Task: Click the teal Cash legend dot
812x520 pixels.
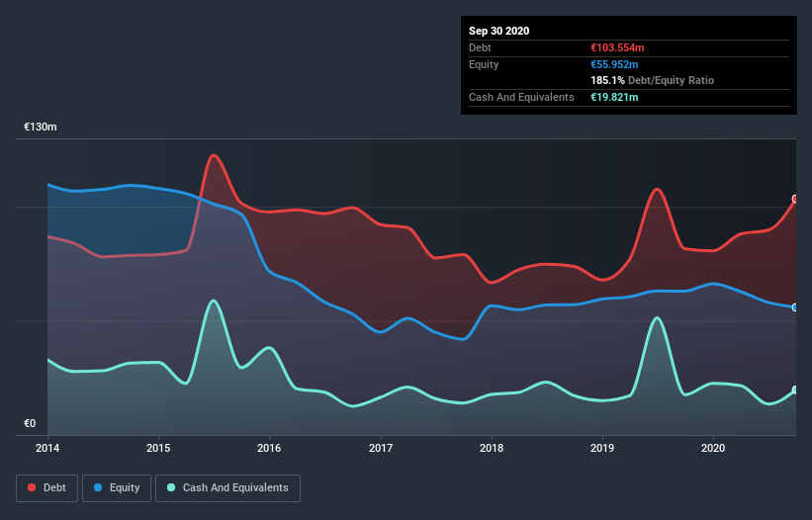Action: tap(171, 487)
